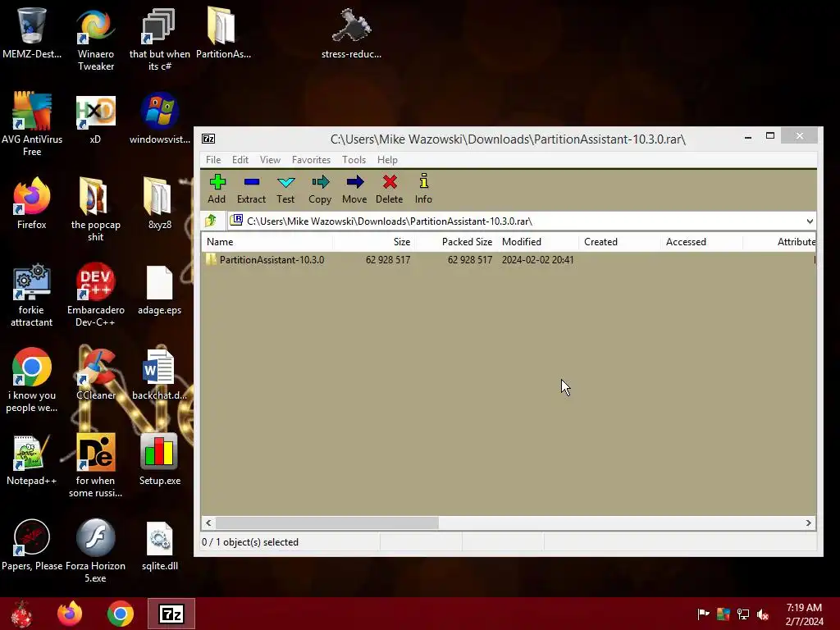Select the CCleaner desktop shortcut
Viewport: 840px width, 630px height.
tap(95, 374)
